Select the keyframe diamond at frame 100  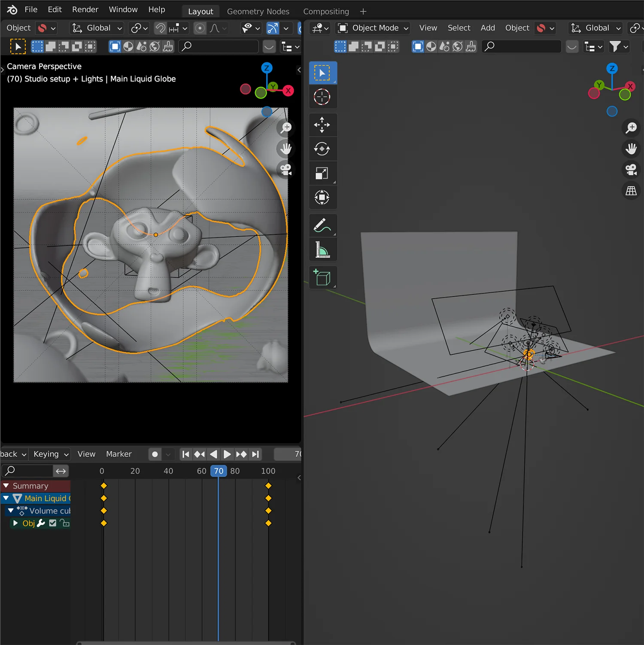[x=269, y=485]
